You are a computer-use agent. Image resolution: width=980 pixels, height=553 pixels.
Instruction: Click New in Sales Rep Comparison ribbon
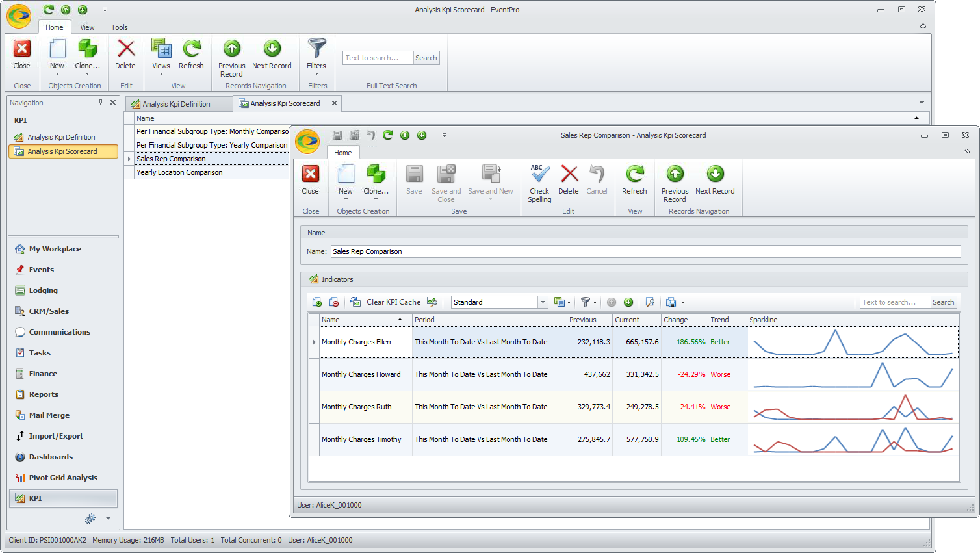[x=346, y=181]
